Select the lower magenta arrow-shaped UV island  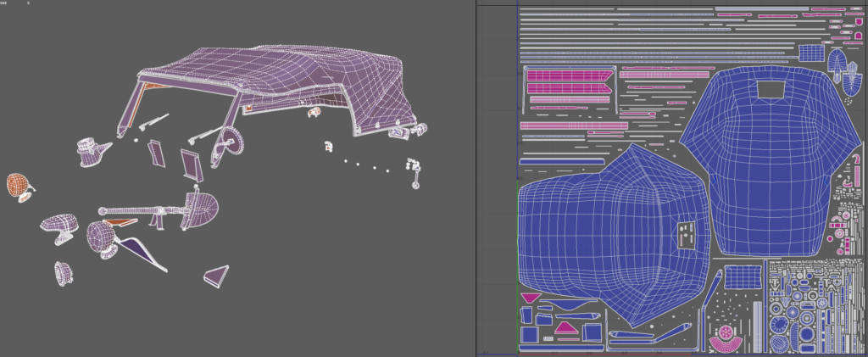[569, 88]
